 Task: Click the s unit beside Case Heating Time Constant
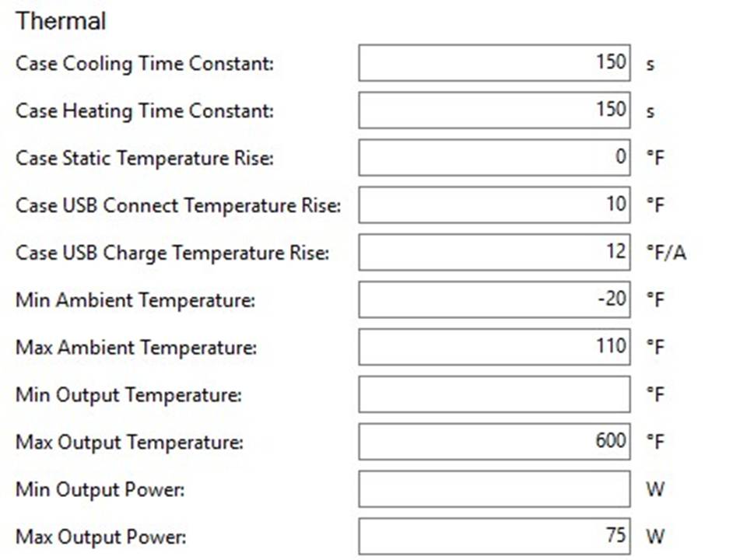[x=651, y=111]
